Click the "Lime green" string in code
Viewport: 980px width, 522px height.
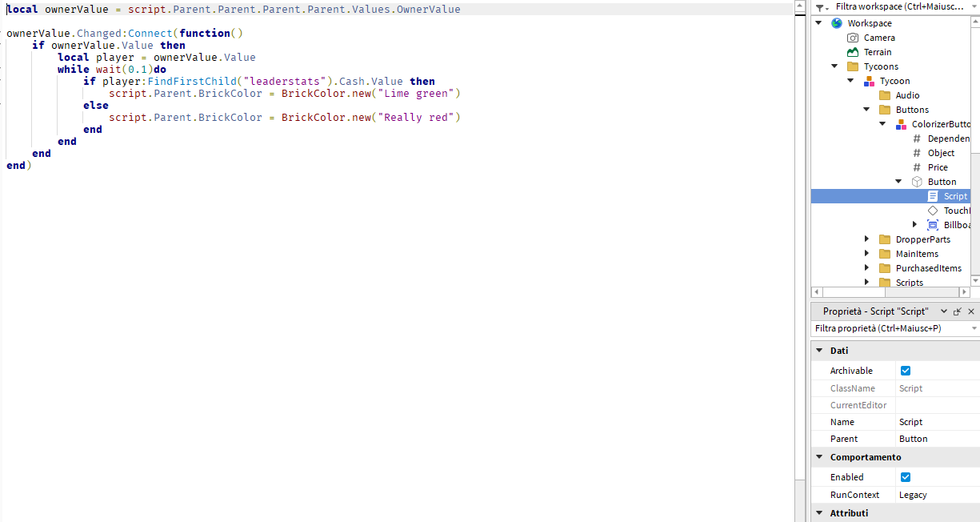(x=419, y=94)
